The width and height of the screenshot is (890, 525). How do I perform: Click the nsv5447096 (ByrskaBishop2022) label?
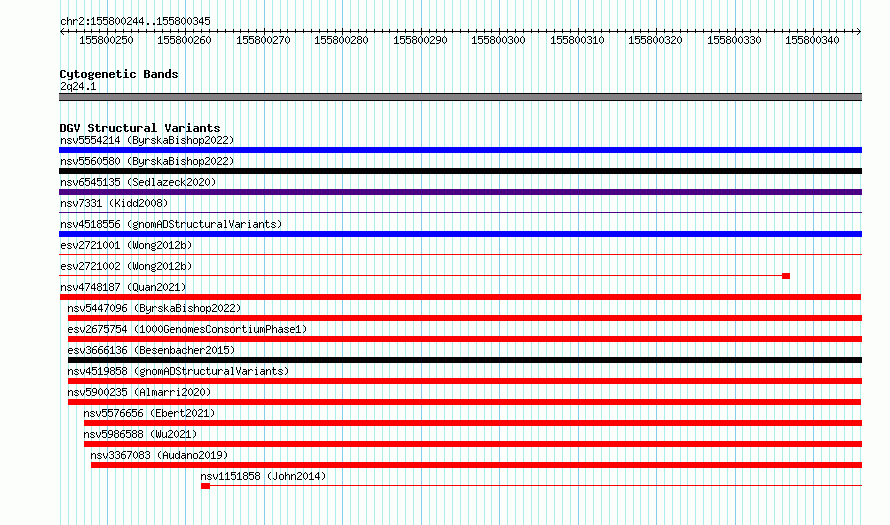[154, 308]
